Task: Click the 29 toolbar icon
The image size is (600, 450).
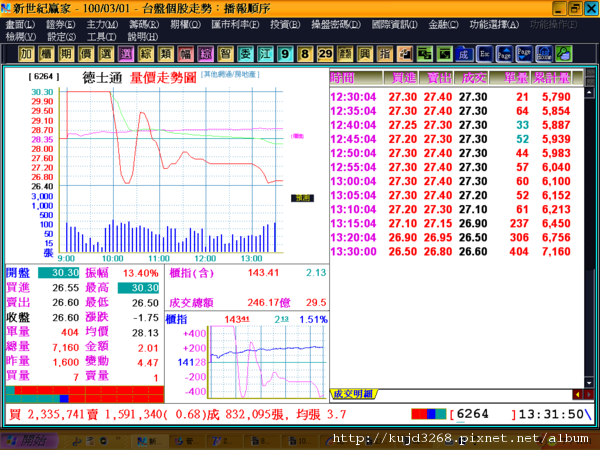Action: (325, 54)
